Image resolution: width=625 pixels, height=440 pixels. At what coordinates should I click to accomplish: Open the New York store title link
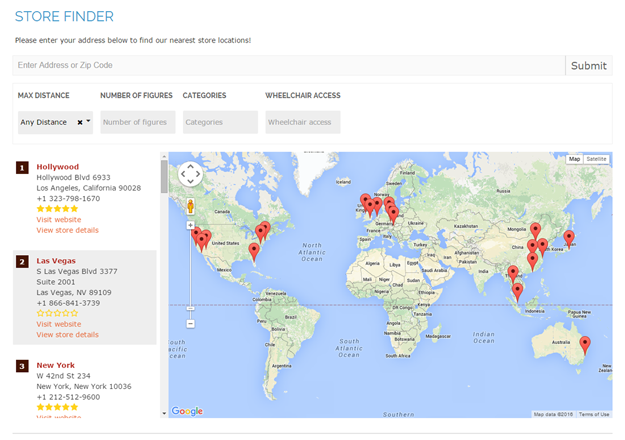pos(55,365)
